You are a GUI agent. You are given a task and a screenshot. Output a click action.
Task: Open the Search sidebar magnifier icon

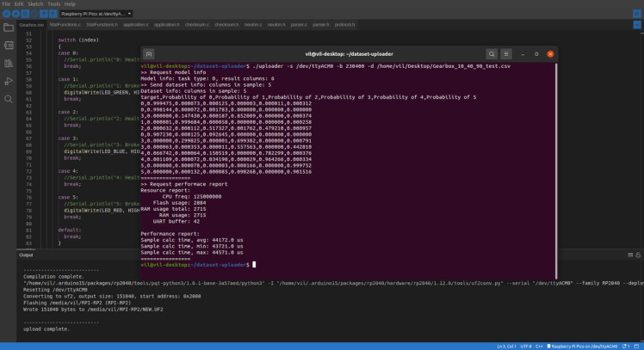(9, 100)
